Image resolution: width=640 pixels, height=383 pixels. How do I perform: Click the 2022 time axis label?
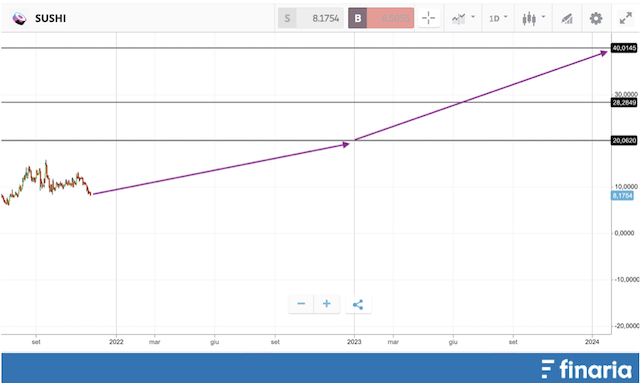[x=116, y=342]
